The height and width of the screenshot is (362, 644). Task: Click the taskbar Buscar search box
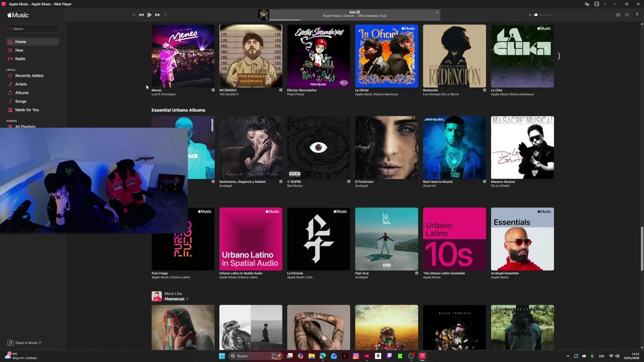(257, 356)
